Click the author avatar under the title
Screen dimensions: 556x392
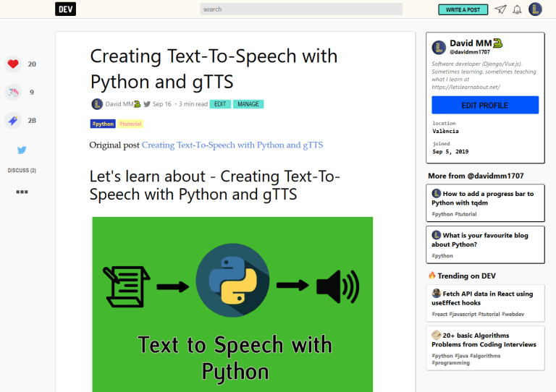97,104
